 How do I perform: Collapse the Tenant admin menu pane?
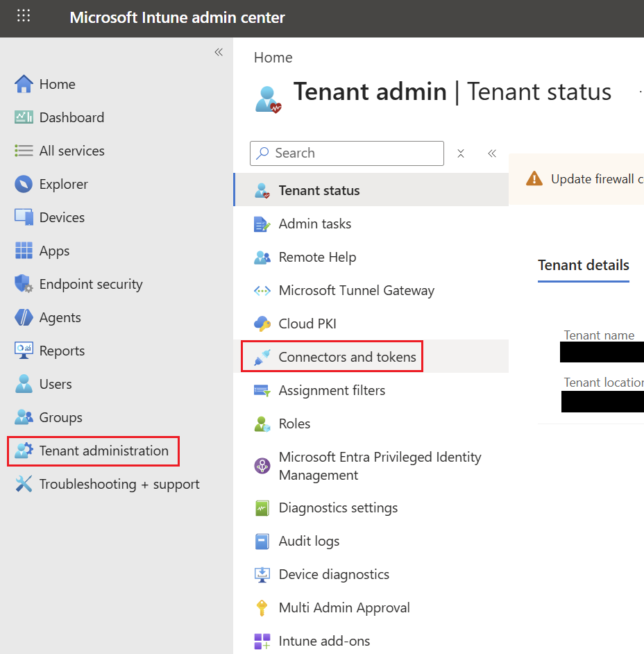pos(492,153)
